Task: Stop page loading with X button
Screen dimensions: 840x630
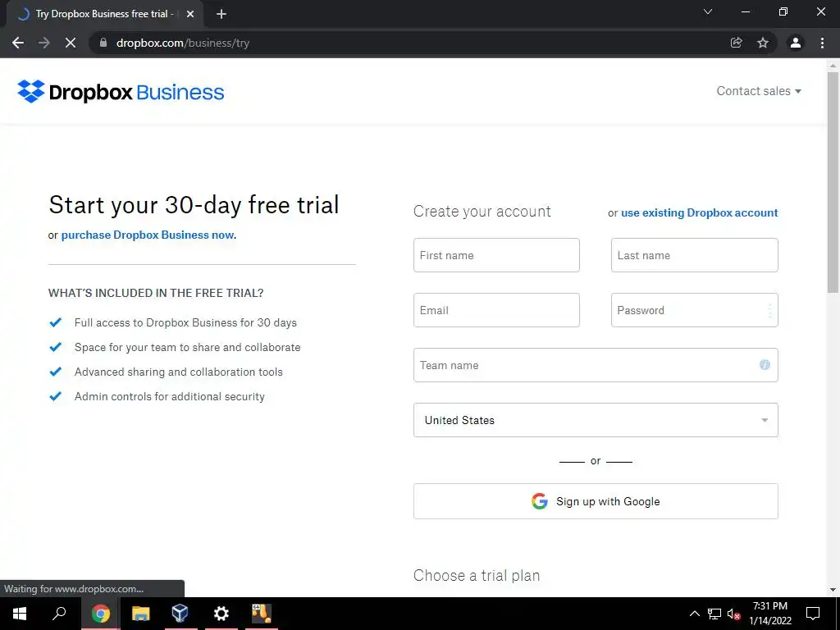Action: click(x=71, y=43)
